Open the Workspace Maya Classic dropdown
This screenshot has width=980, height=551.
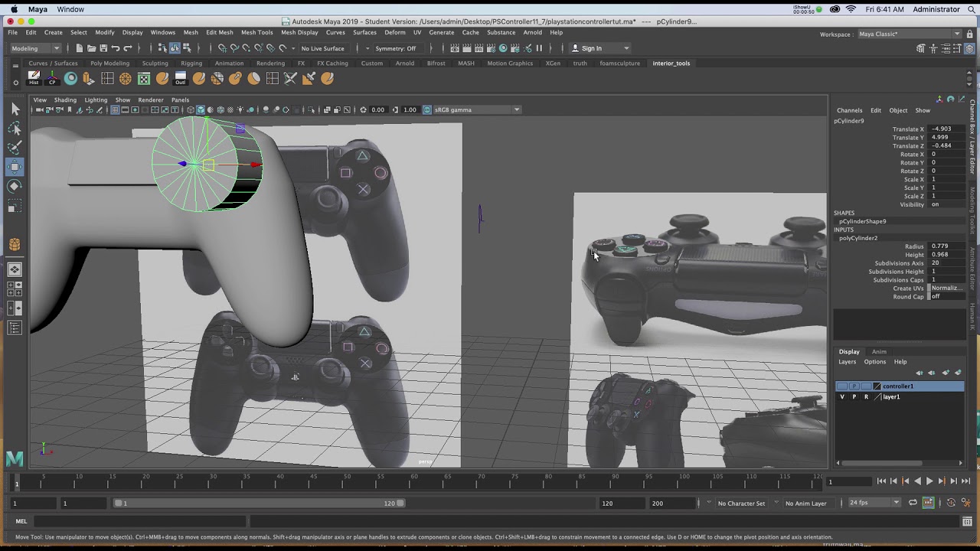pyautogui.click(x=909, y=34)
